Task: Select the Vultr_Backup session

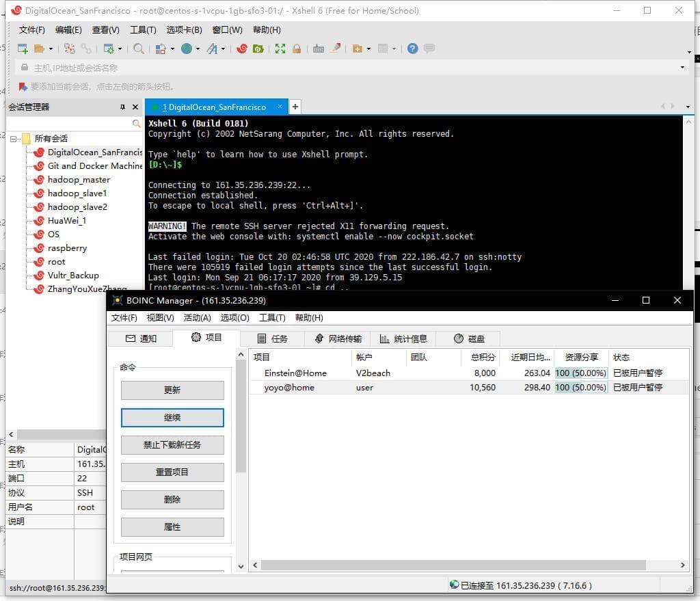Action: coord(73,276)
